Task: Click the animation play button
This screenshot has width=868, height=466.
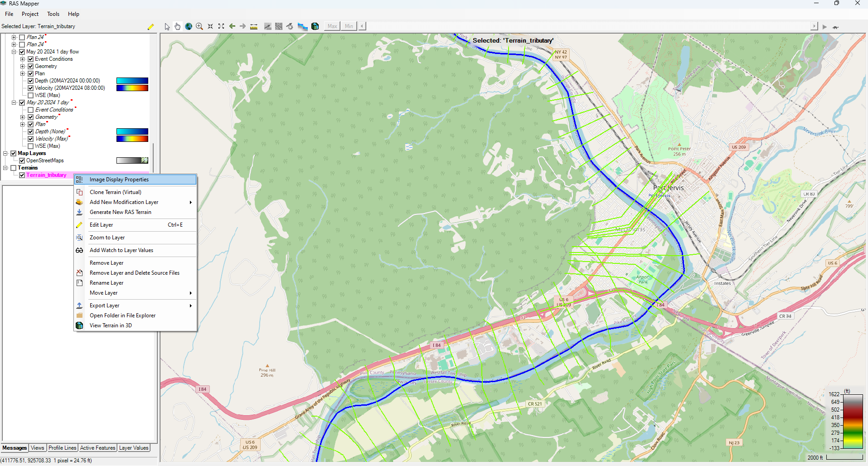Action: click(824, 27)
